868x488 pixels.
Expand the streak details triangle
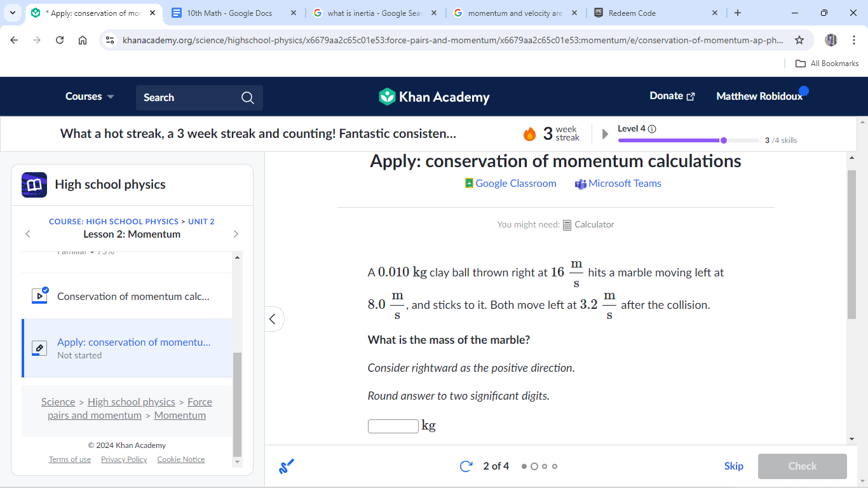605,134
